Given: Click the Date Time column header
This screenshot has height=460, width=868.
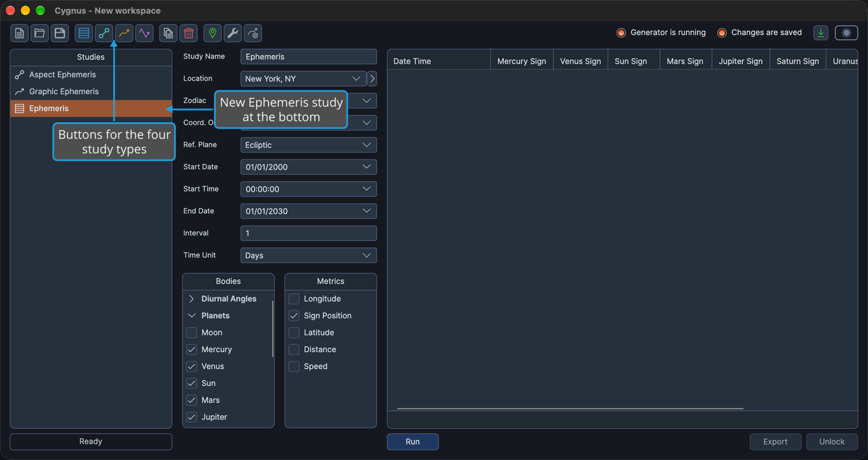Looking at the screenshot, I should tap(439, 61).
